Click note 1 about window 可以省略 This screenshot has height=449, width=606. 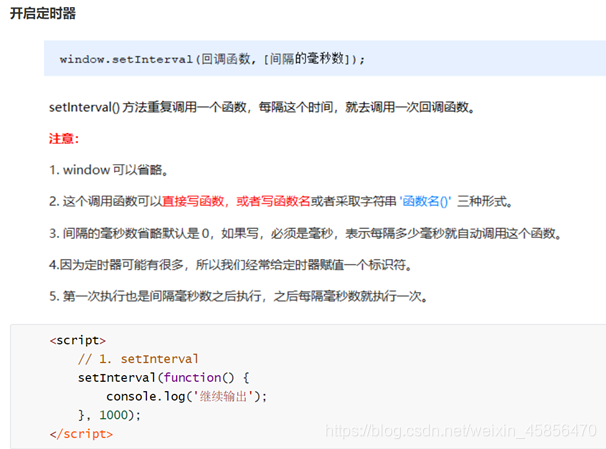(109, 170)
